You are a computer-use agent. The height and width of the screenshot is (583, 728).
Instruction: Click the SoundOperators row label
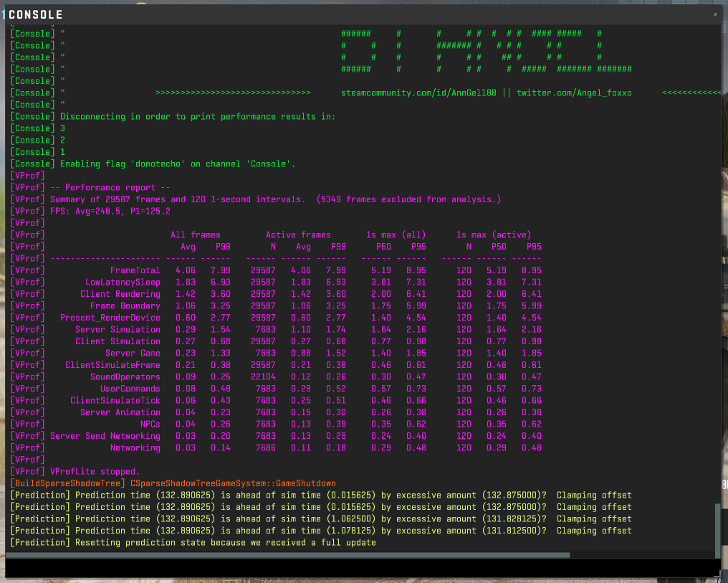[x=125, y=376]
